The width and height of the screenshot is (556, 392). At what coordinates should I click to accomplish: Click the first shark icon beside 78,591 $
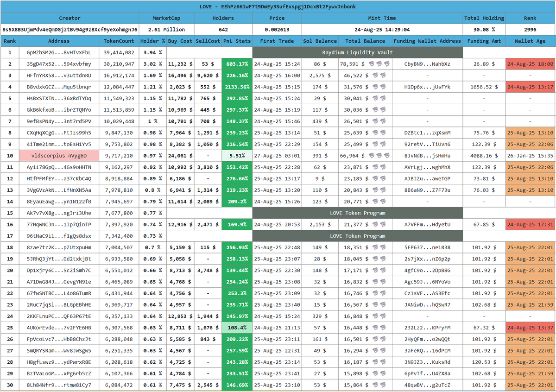tap(372, 63)
